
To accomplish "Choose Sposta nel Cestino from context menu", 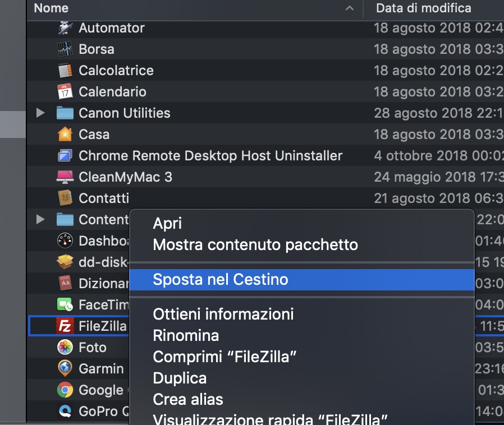I will (x=221, y=279).
